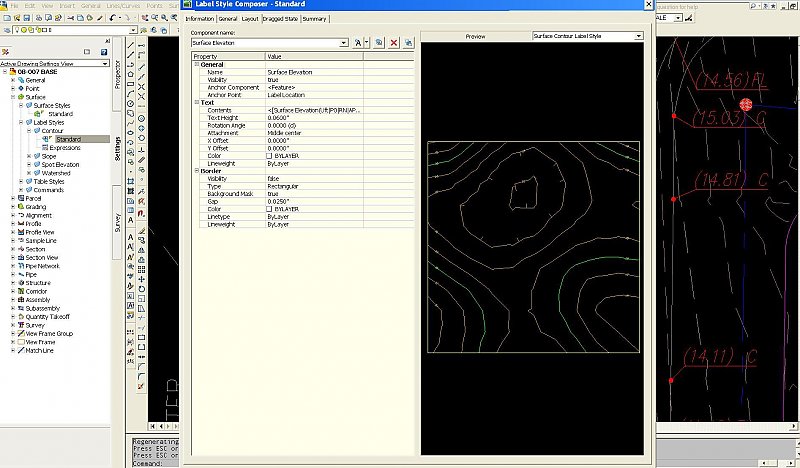Select the Expressions item under Contour
This screenshot has height=468, width=800.
coord(65,147)
